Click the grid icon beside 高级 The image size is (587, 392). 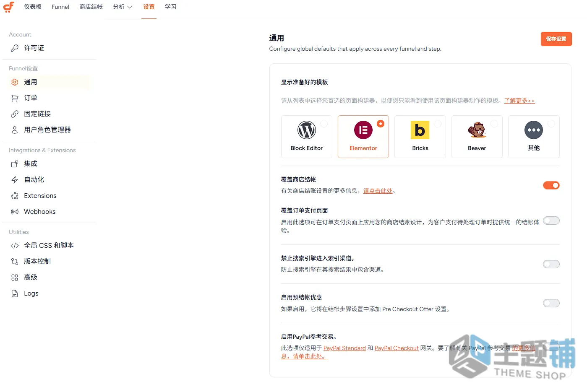click(x=15, y=278)
